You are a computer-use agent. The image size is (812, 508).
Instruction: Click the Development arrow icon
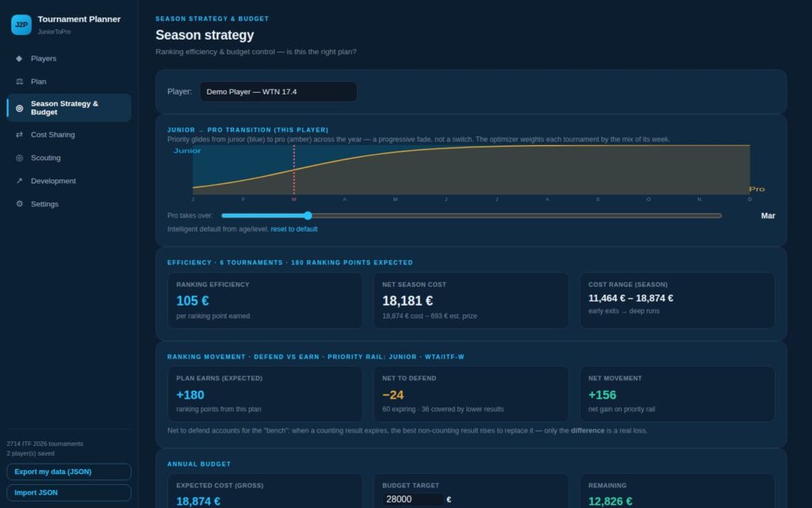click(19, 181)
